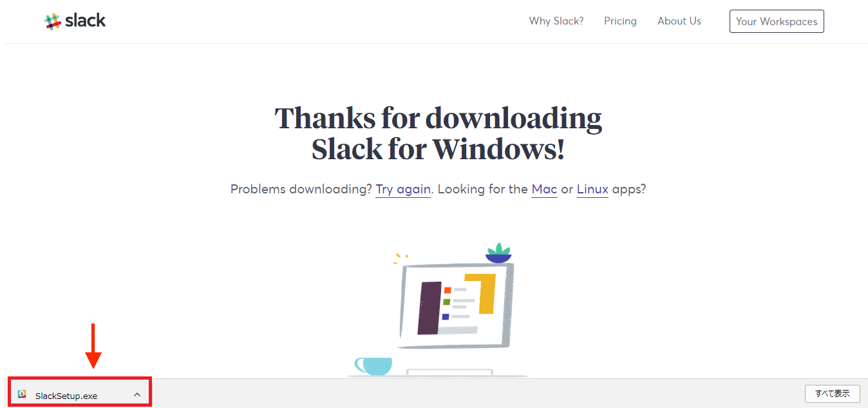Click the downloads bar at the bottom

pos(451,393)
